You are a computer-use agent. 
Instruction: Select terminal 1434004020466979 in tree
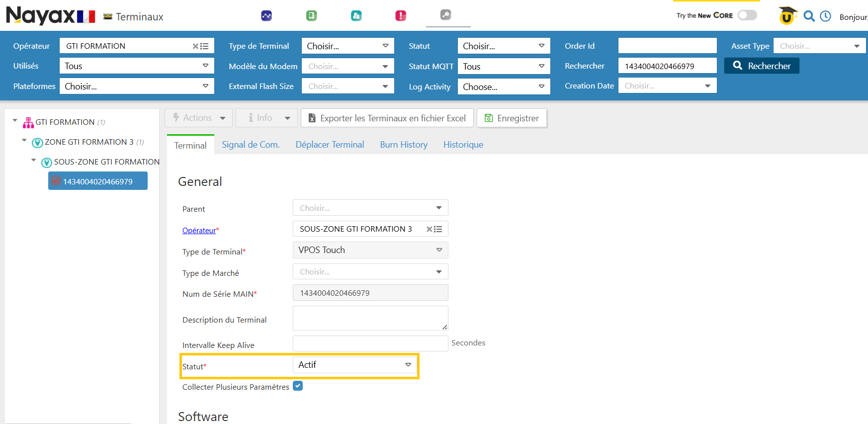[x=98, y=181]
